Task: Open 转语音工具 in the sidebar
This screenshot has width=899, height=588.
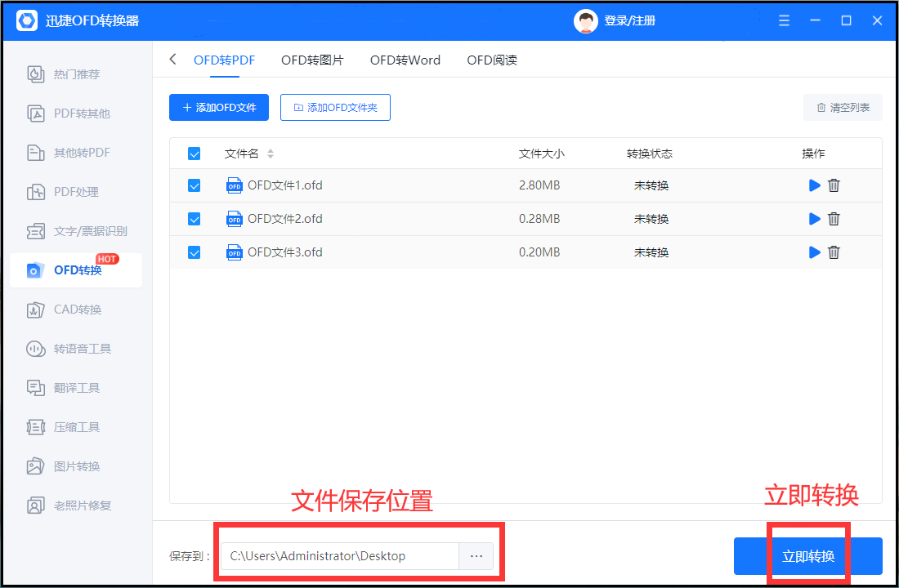Action: (76, 349)
